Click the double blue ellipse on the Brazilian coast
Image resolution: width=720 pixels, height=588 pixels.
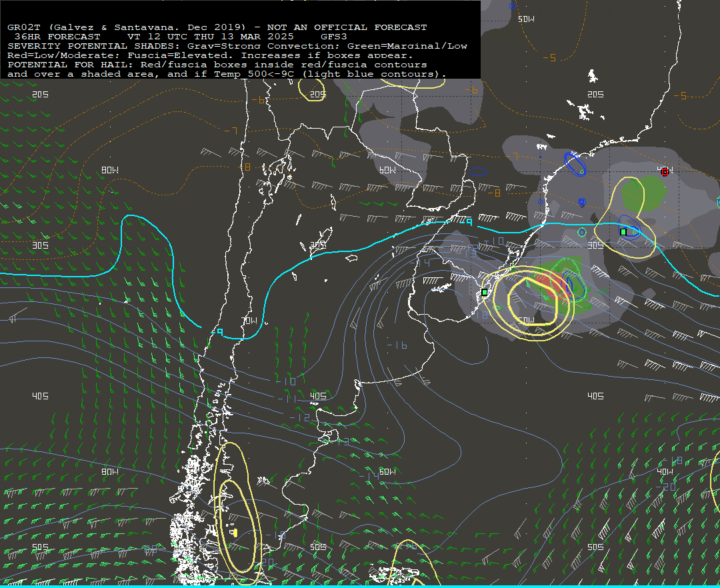(x=575, y=164)
